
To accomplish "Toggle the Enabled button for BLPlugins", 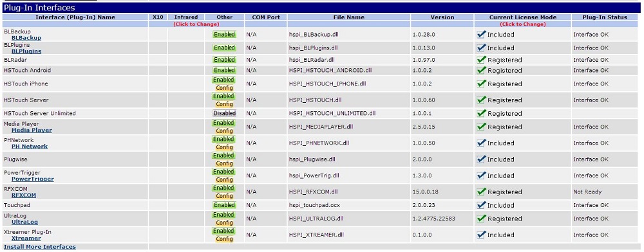I will point(224,48).
